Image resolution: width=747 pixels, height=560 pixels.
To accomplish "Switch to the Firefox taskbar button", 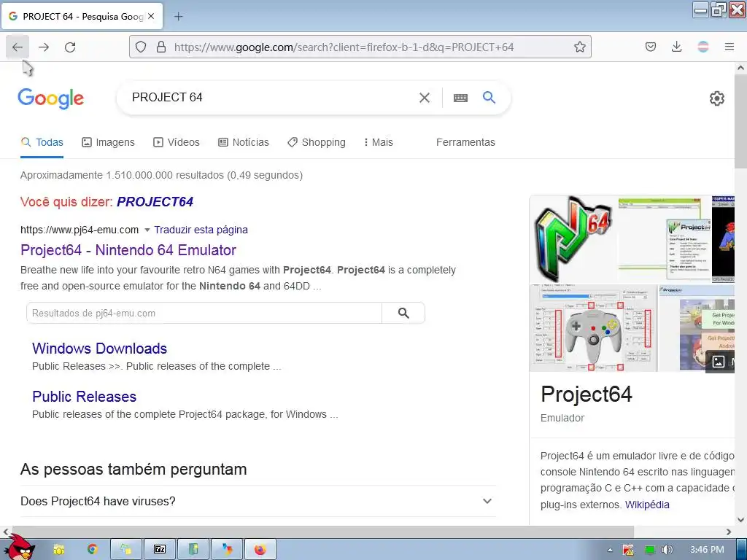I will pos(260,550).
